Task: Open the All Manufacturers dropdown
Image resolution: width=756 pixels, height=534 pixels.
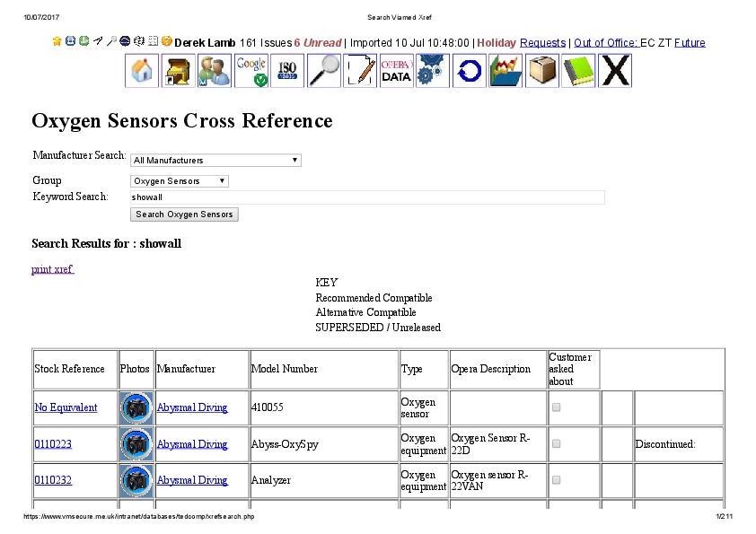Action: 215,161
